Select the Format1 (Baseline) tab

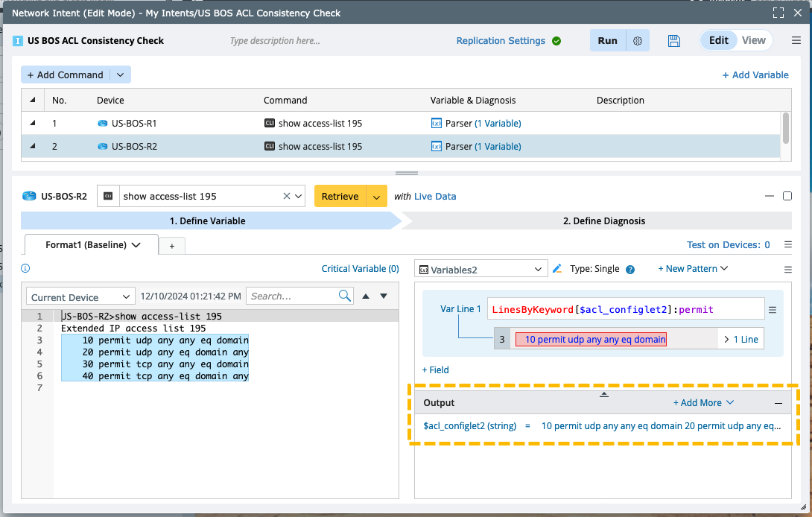pos(92,244)
